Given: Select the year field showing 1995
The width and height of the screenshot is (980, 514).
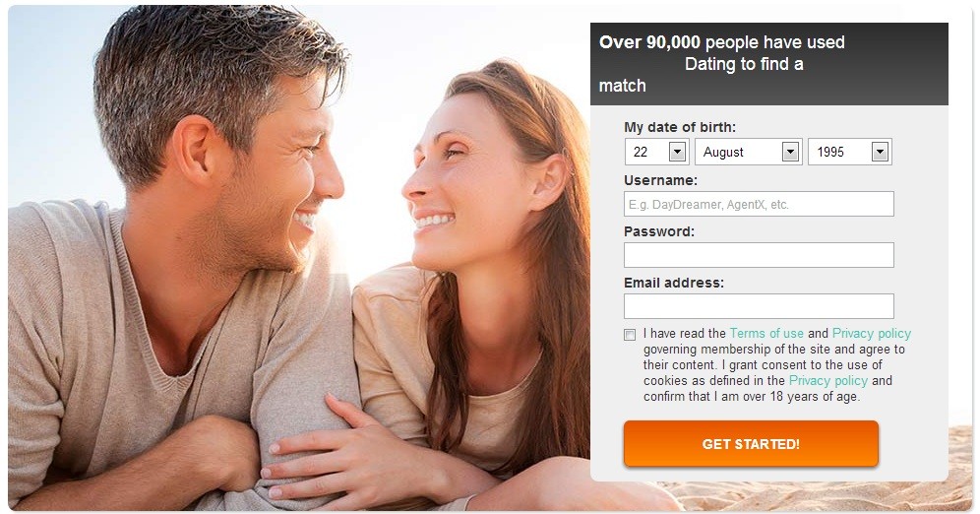Looking at the screenshot, I should 850,152.
